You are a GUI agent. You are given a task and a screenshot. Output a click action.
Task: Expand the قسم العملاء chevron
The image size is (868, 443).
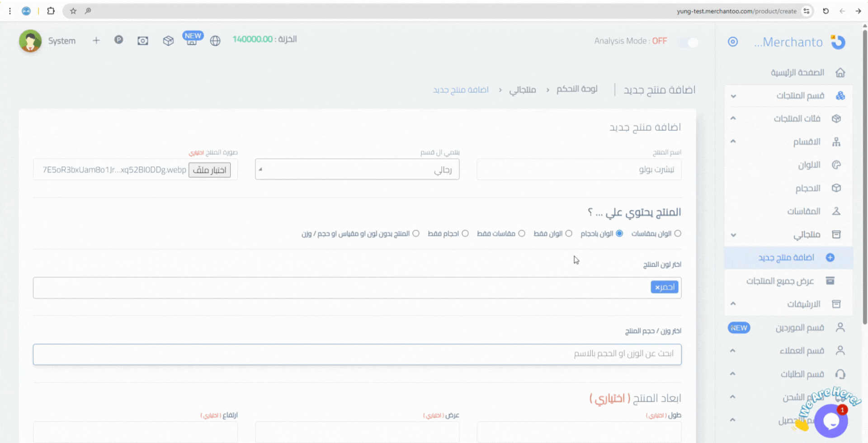[x=733, y=351]
